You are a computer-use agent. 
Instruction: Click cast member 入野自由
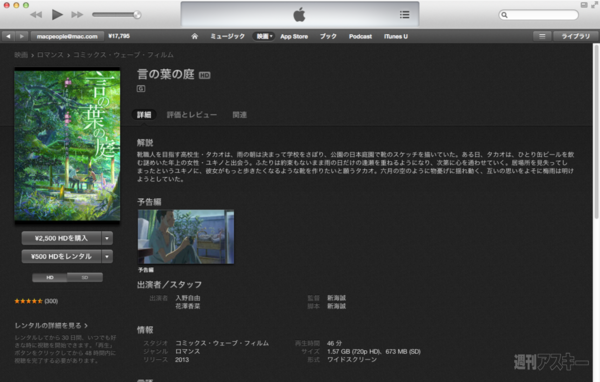point(188,298)
